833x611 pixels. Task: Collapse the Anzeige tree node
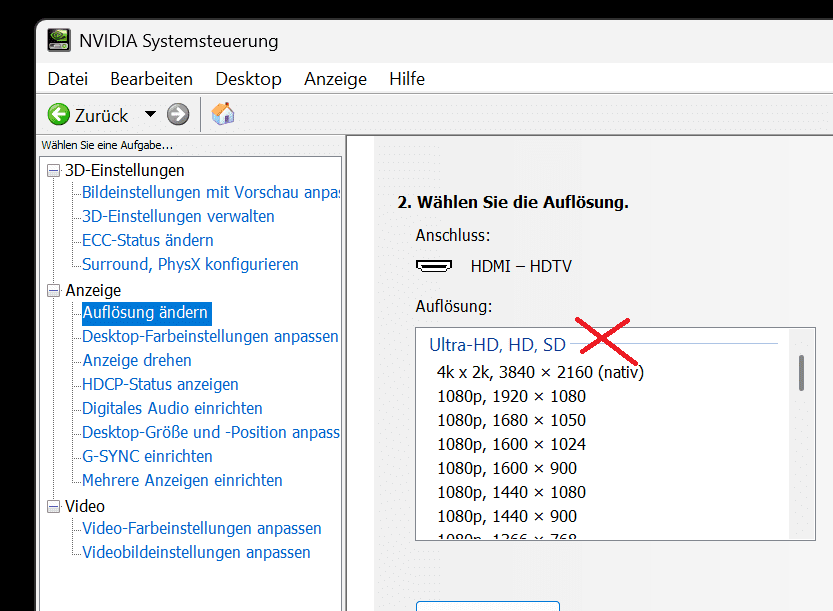[x=53, y=291]
